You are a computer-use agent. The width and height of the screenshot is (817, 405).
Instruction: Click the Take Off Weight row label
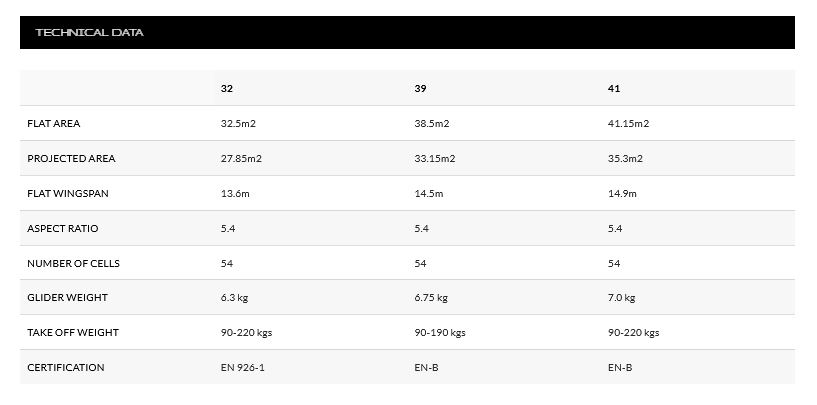click(x=73, y=332)
